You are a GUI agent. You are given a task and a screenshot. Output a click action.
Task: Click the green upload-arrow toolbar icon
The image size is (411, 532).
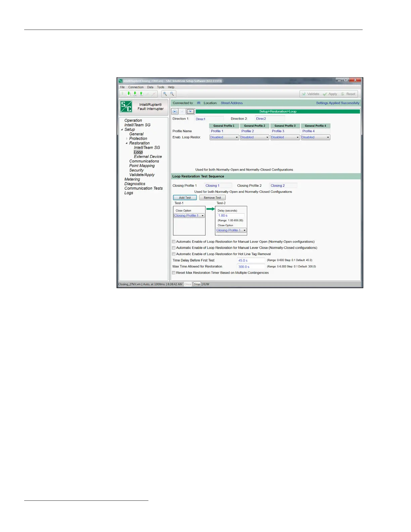coord(141,94)
